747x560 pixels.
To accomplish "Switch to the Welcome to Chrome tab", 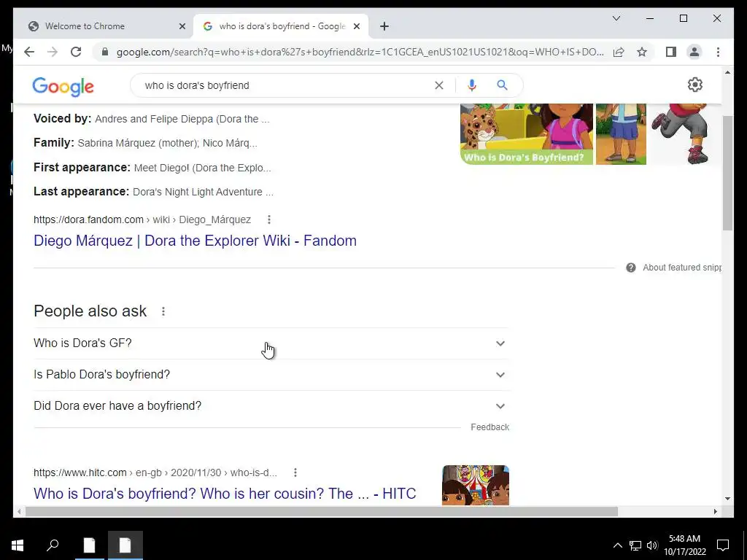I will tap(102, 26).
